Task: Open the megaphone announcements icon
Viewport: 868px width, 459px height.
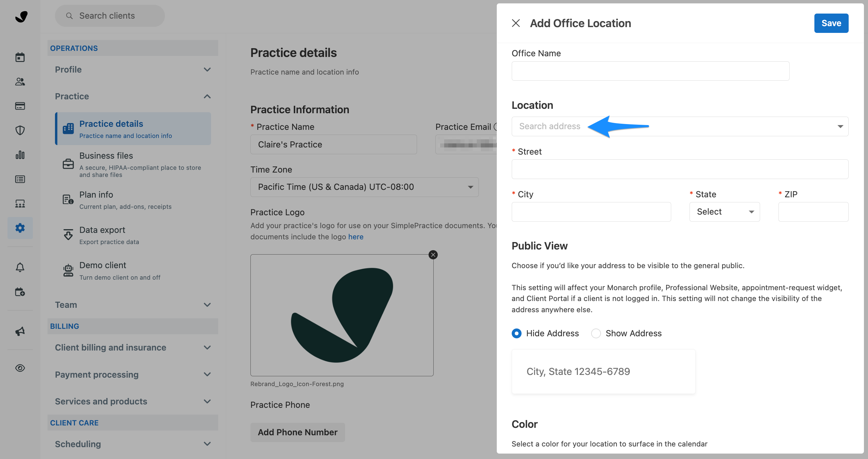Action: tap(20, 331)
